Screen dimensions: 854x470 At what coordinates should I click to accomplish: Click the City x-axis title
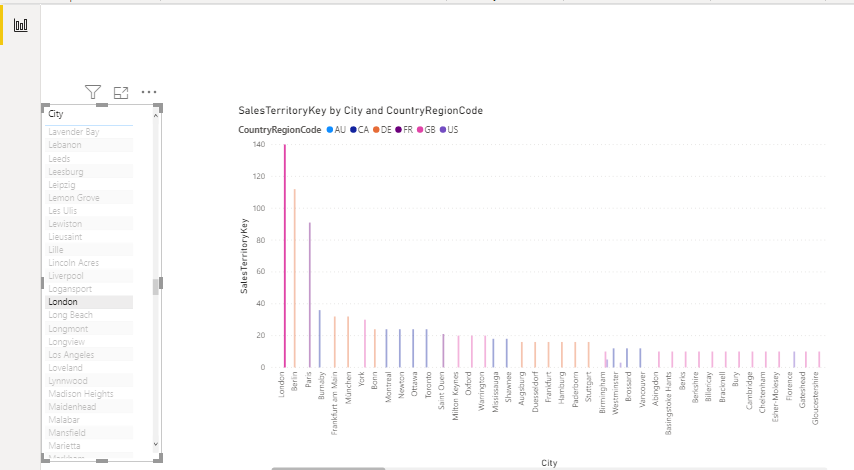coord(549,463)
